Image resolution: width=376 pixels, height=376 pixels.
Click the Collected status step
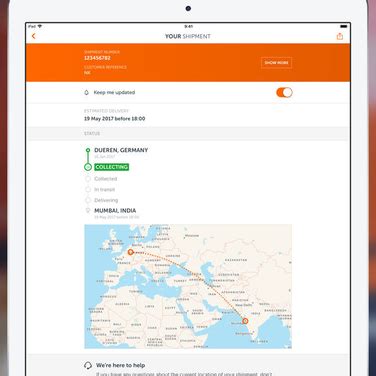point(106,179)
